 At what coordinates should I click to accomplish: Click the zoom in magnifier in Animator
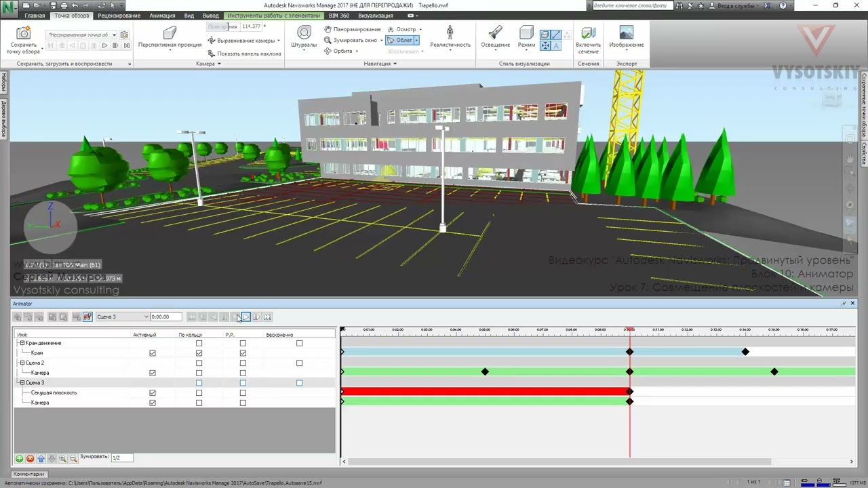[62, 459]
